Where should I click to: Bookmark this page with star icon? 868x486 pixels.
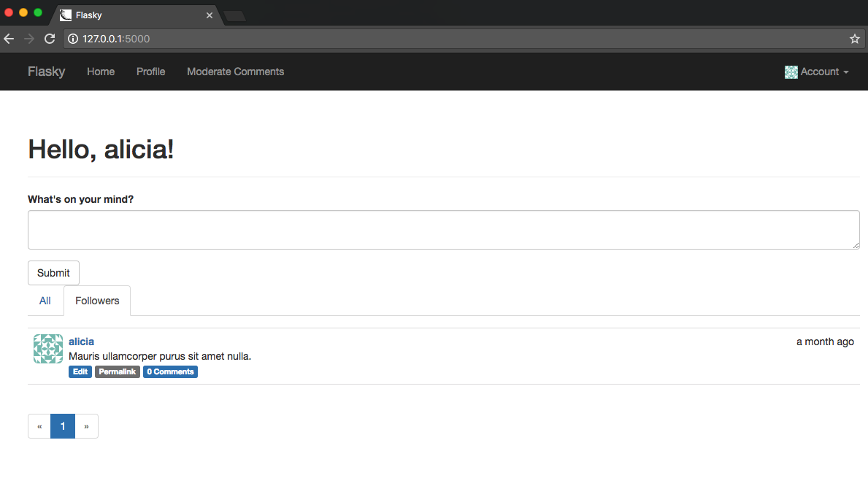pyautogui.click(x=855, y=39)
